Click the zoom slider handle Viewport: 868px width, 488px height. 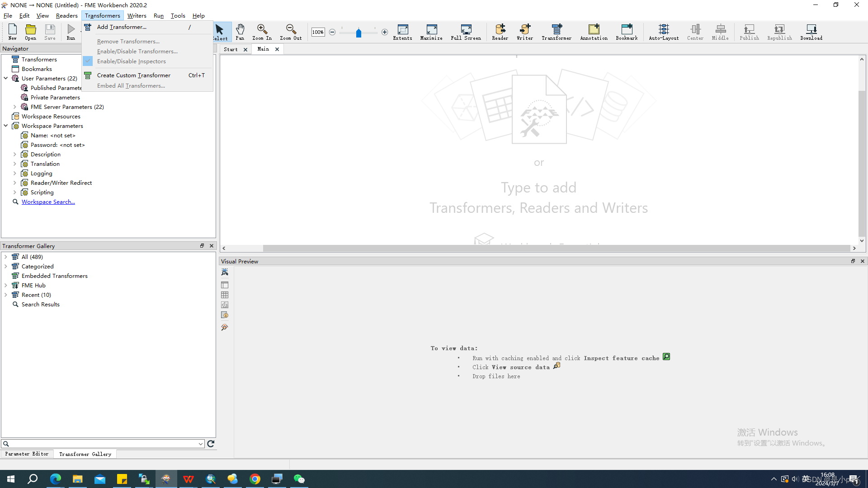[x=359, y=33]
